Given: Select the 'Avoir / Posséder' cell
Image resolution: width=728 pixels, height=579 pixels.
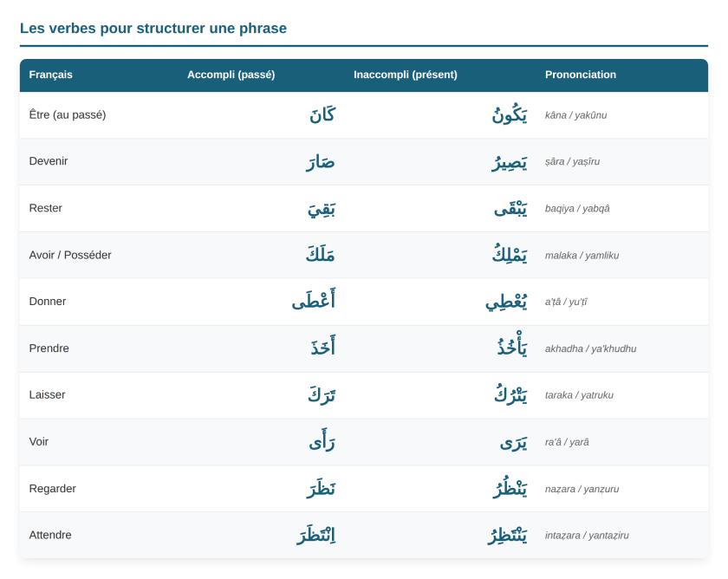Looking at the screenshot, I should click(70, 255).
